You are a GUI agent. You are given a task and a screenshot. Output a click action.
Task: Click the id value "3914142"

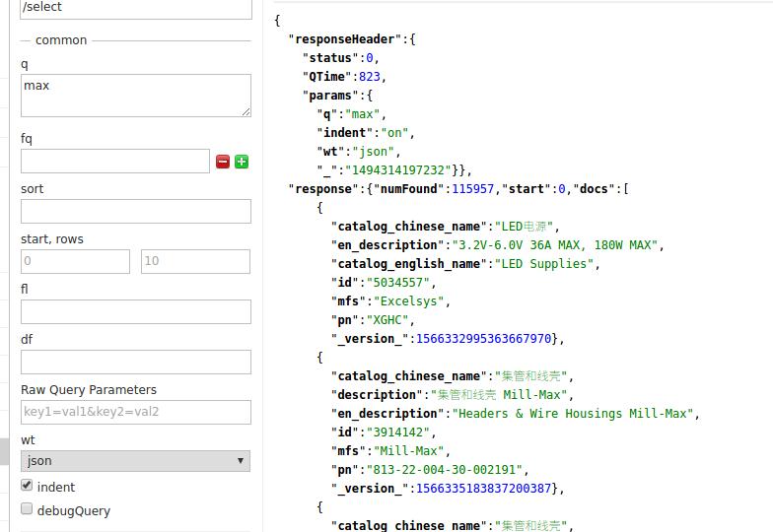tap(398, 432)
